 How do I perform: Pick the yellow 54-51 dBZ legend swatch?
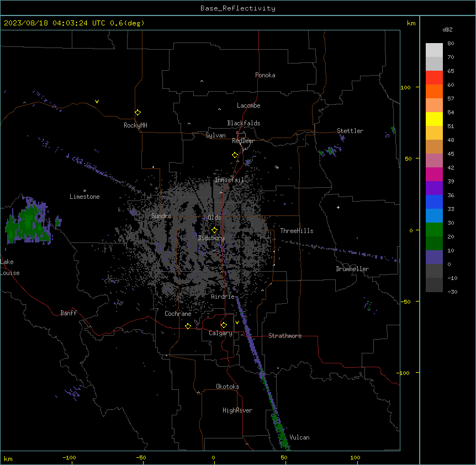tap(434, 119)
